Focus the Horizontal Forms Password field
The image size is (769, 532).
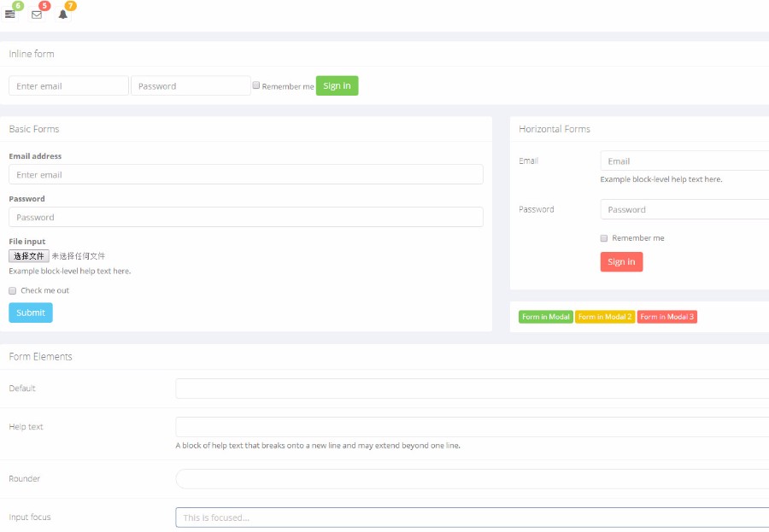click(x=684, y=209)
